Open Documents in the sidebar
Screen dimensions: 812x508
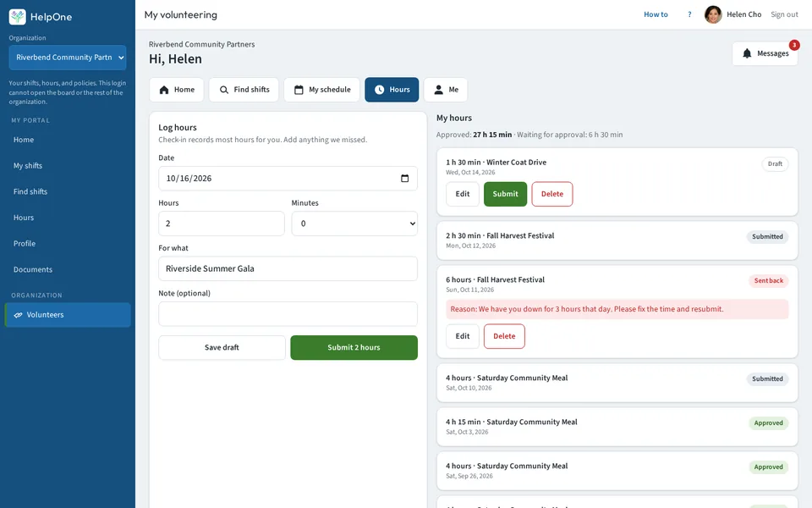(x=68, y=269)
